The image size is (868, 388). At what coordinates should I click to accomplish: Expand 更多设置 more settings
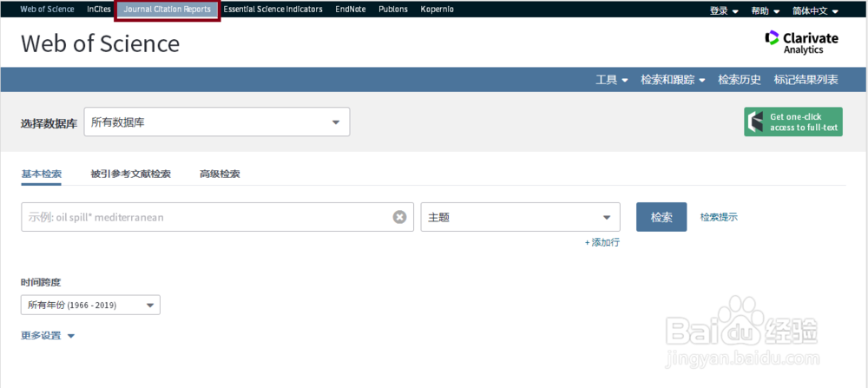tap(48, 335)
